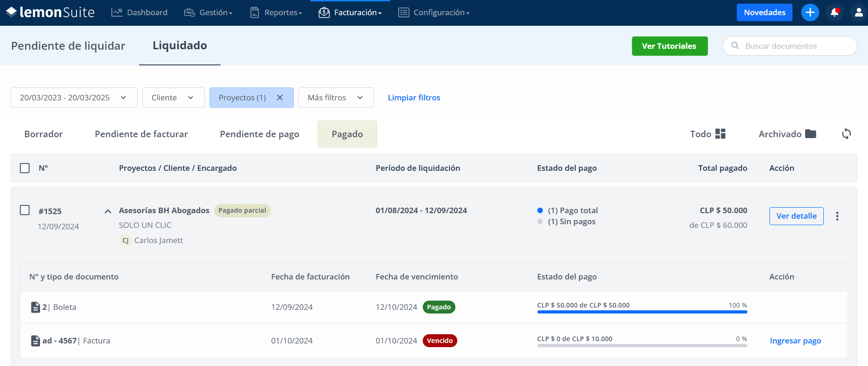868x366 pixels.
Task: Click the Período de liquidación column header
Action: tap(418, 168)
